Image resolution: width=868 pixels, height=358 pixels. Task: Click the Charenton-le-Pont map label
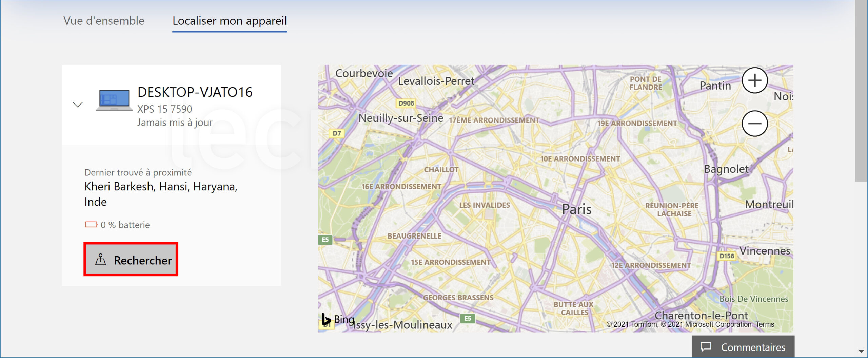[701, 315]
